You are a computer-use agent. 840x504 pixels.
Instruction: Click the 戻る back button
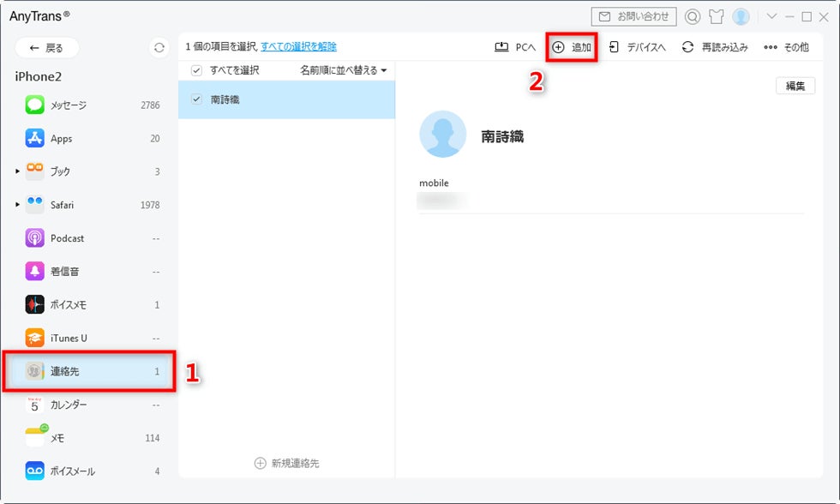click(47, 48)
